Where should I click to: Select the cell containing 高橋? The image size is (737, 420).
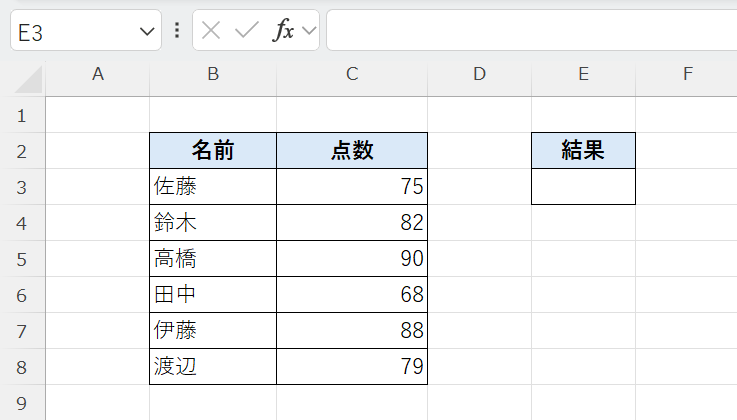tap(213, 259)
